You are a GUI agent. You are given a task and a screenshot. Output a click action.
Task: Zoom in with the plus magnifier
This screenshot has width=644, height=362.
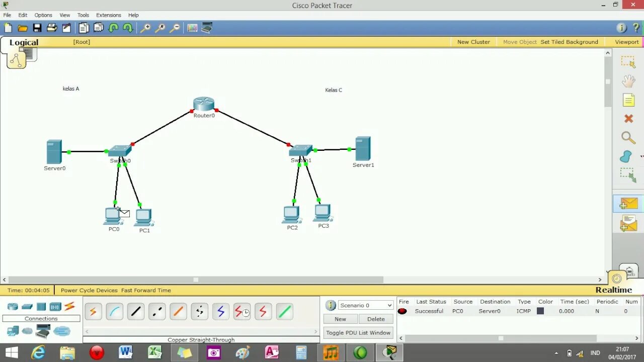pyautogui.click(x=145, y=28)
